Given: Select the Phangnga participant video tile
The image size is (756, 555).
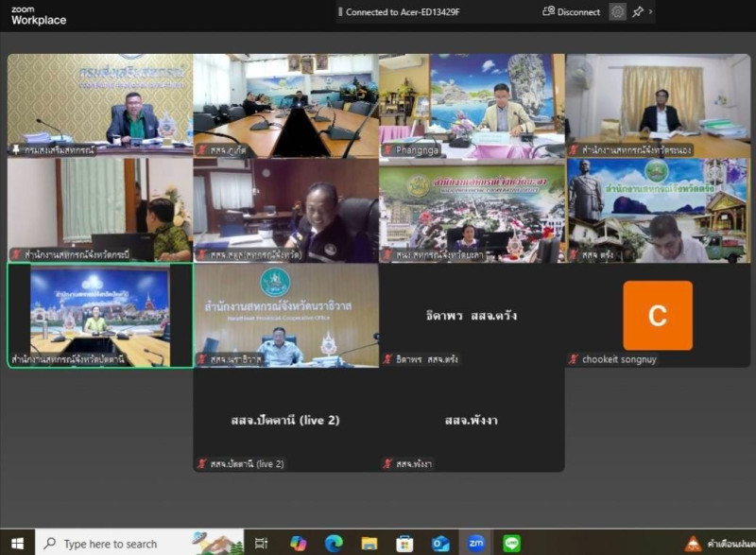Looking at the screenshot, I should click(x=472, y=104).
